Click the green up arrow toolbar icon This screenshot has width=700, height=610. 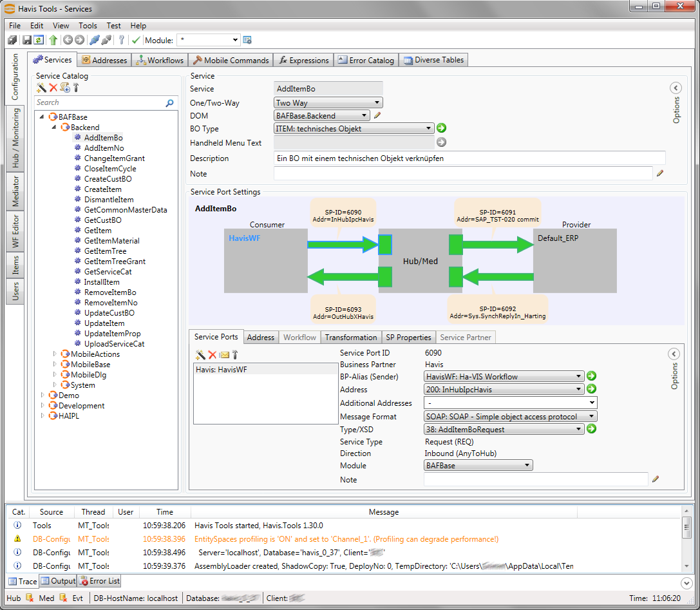pyautogui.click(x=53, y=40)
